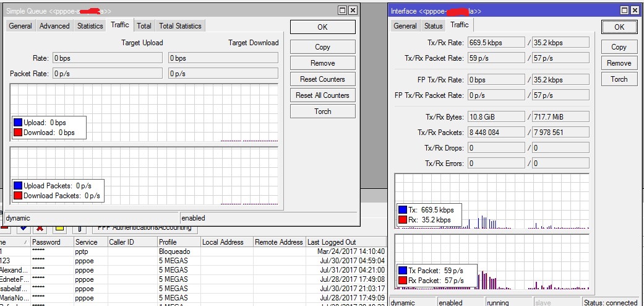Confirm Simple Queue window with OK

point(323,27)
